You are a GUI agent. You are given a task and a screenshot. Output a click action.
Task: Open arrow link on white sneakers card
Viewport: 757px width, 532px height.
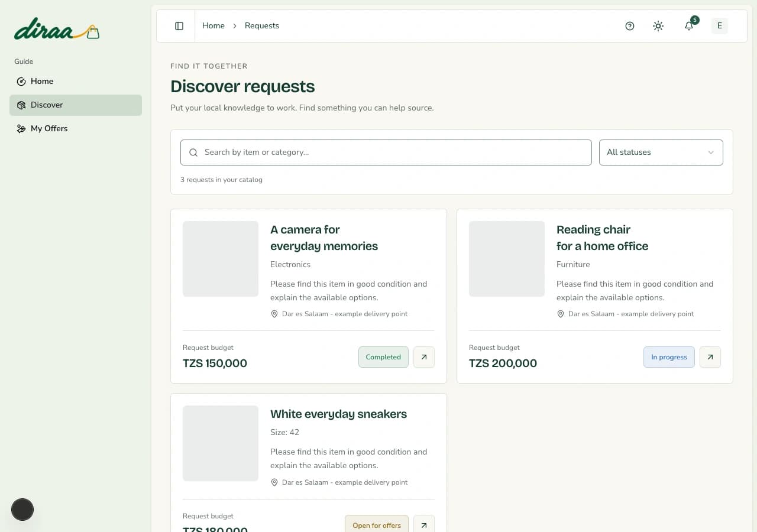pos(424,525)
